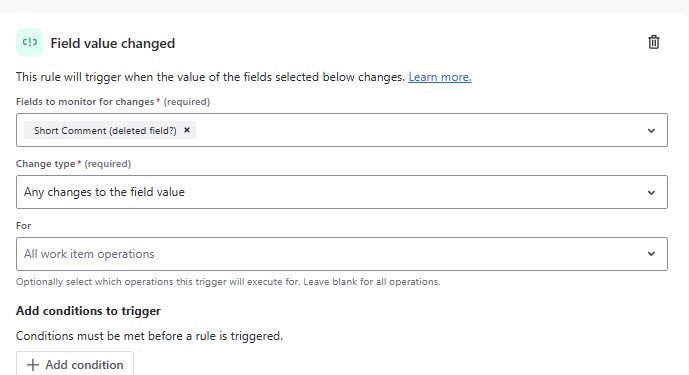The height and width of the screenshot is (375, 689).
Task: Delete the Field value changed trigger
Action: (653, 42)
